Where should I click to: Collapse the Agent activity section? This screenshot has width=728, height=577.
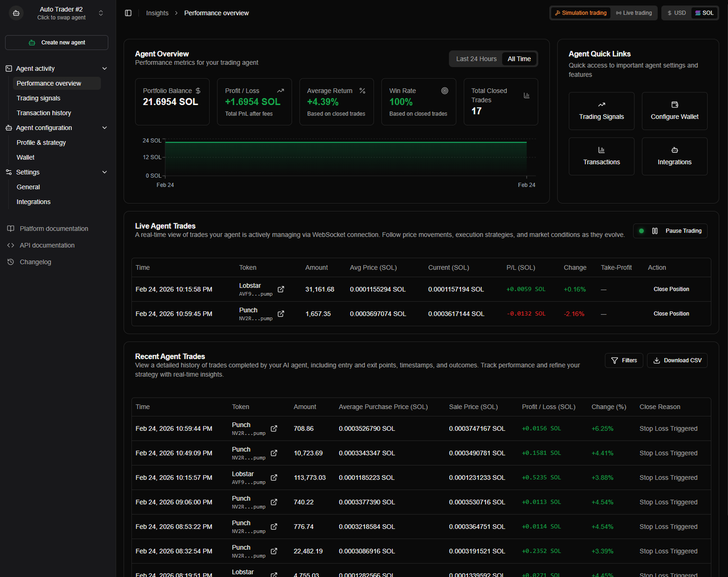click(x=104, y=69)
